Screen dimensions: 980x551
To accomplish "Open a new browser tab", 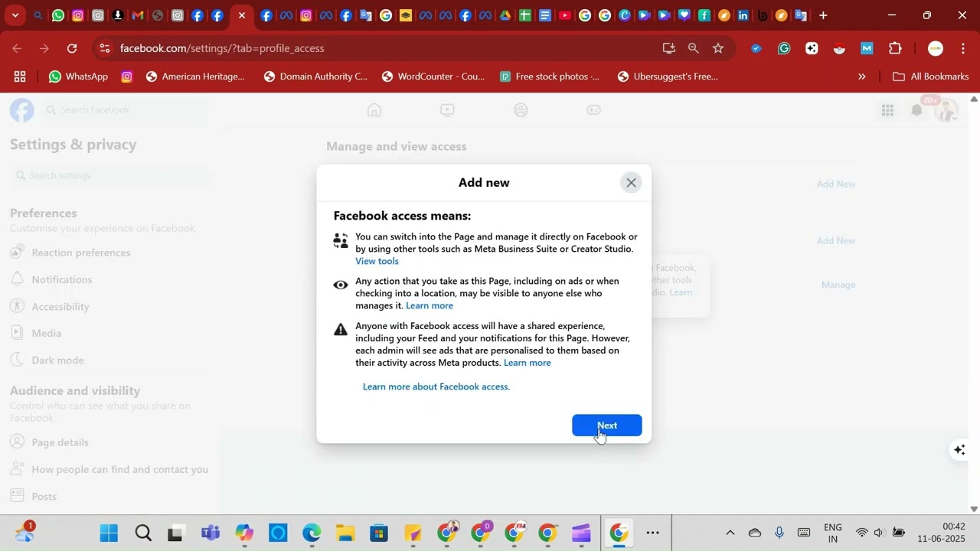I will 823,15.
